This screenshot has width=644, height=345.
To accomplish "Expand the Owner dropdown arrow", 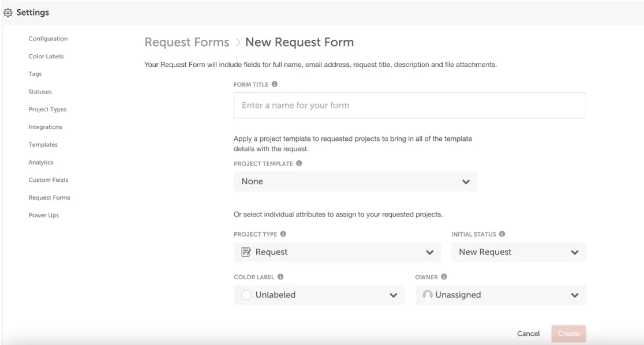I will pos(574,295).
